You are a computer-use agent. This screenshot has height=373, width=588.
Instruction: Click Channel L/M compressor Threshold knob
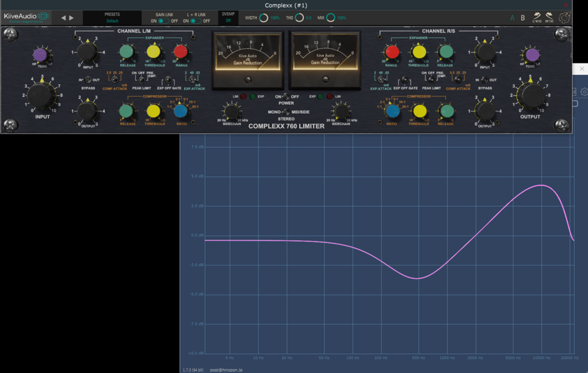pyautogui.click(x=153, y=111)
